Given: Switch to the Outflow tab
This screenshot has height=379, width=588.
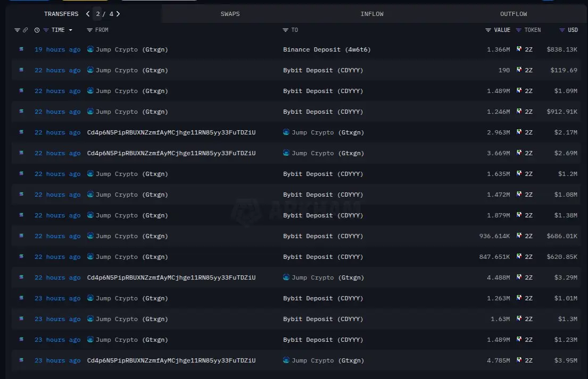Looking at the screenshot, I should click(x=514, y=14).
